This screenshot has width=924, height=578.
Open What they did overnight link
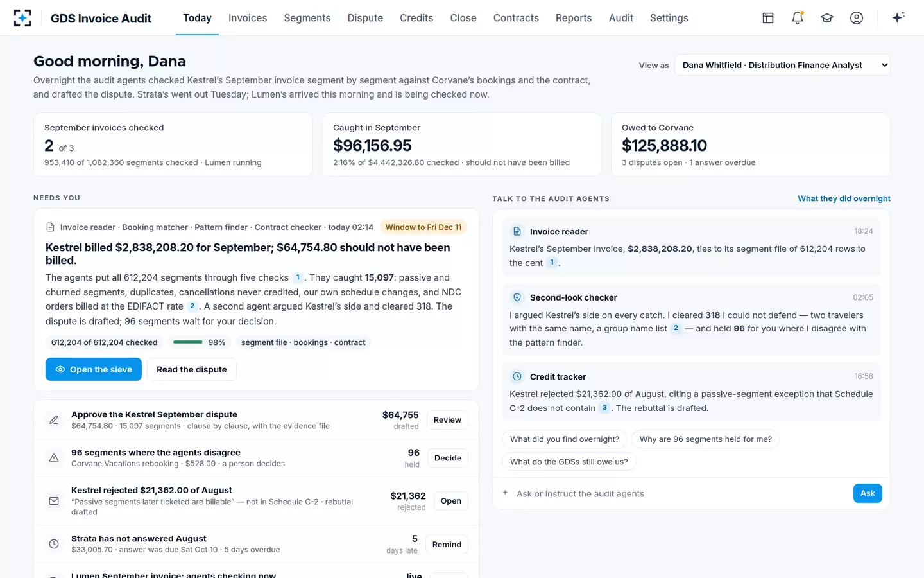[844, 198]
